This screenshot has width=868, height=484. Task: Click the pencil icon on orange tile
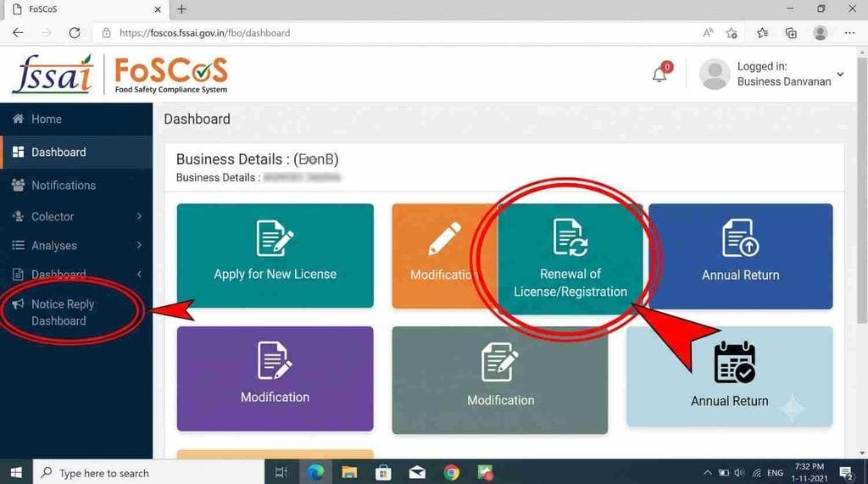click(444, 238)
